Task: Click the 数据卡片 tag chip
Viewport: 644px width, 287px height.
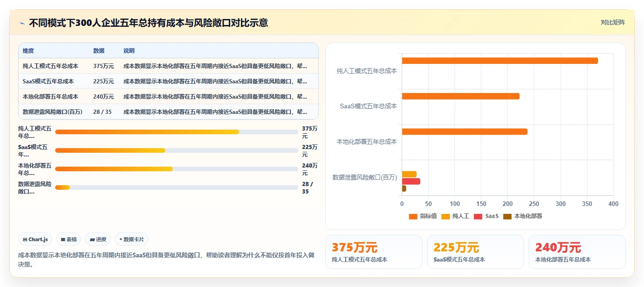Action: pos(132,239)
